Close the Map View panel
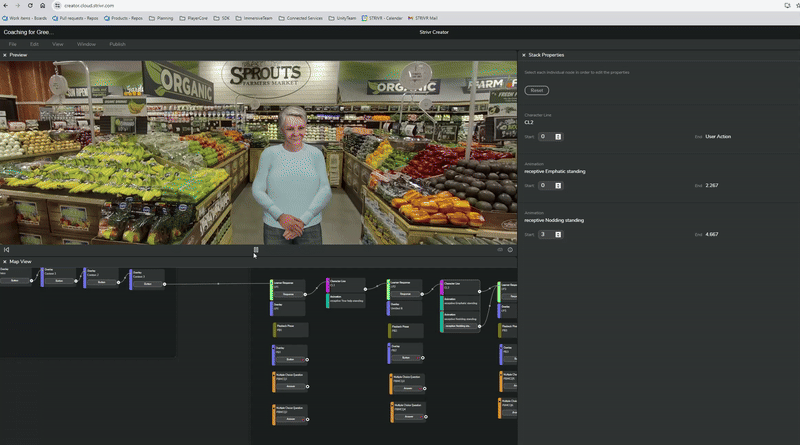Image resolution: width=800 pixels, height=445 pixels. point(5,262)
